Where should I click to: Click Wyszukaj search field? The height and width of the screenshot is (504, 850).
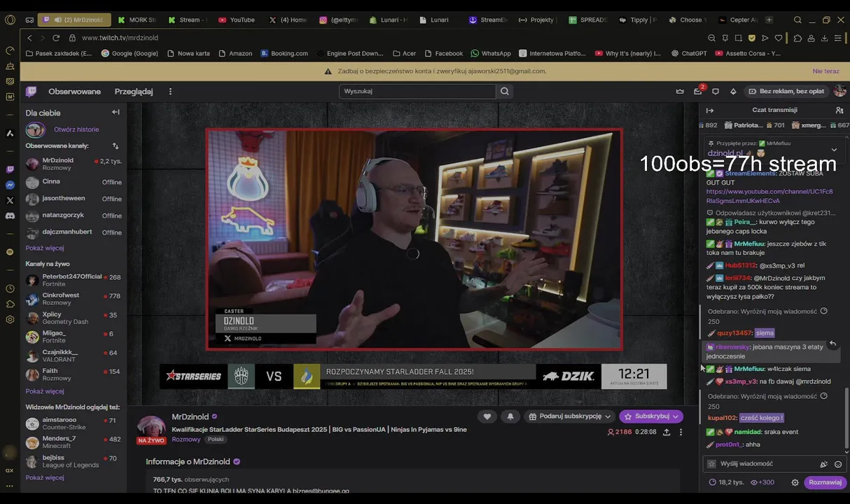point(417,91)
